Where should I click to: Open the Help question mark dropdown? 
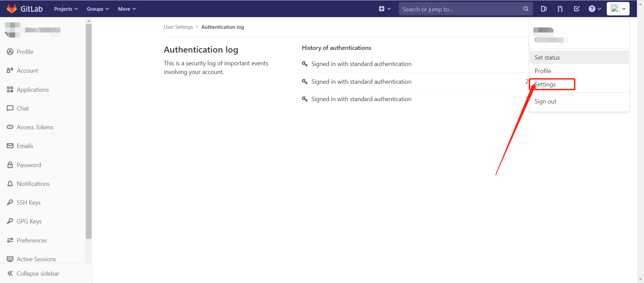click(595, 9)
